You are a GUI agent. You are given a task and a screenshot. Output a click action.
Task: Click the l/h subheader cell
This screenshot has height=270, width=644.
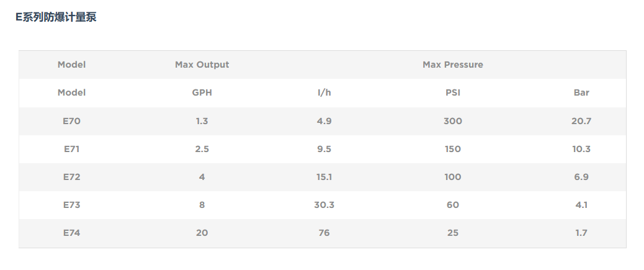[x=324, y=92]
